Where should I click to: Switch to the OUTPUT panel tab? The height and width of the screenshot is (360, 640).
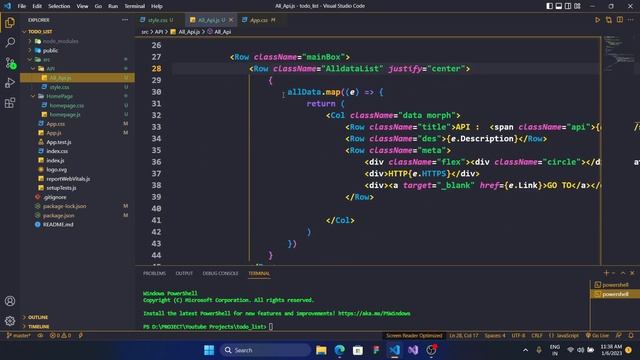tap(184, 273)
